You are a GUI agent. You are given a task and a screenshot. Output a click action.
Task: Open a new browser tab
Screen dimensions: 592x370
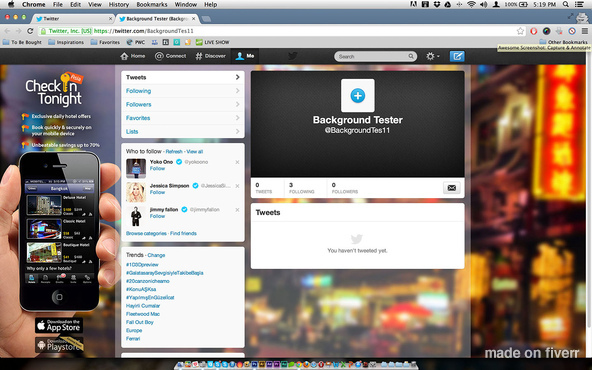[x=206, y=19]
